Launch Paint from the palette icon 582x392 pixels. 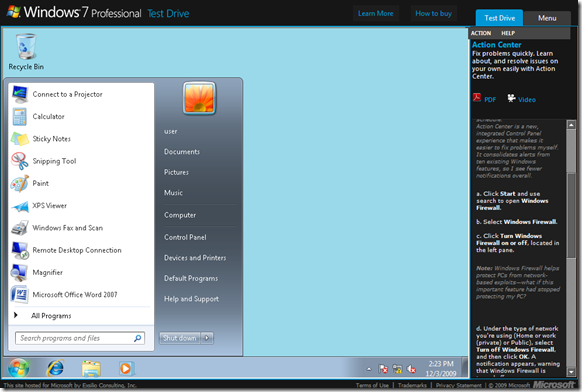20,183
